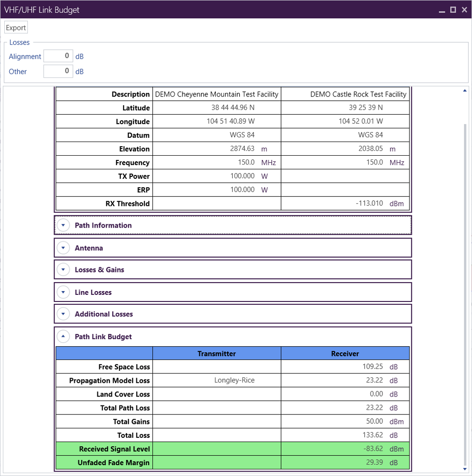Collapse the Path Link Budget section
Screen dimensions: 472x476
coord(63,337)
